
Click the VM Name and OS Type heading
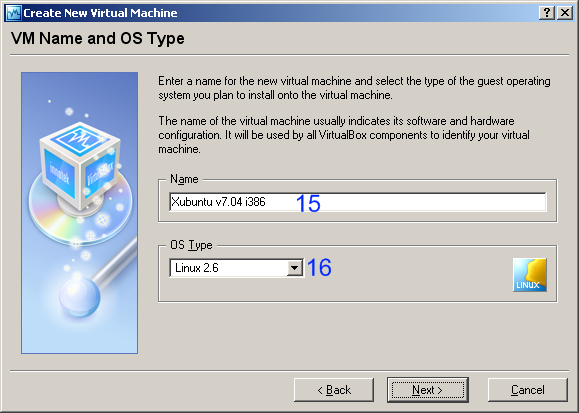97,38
